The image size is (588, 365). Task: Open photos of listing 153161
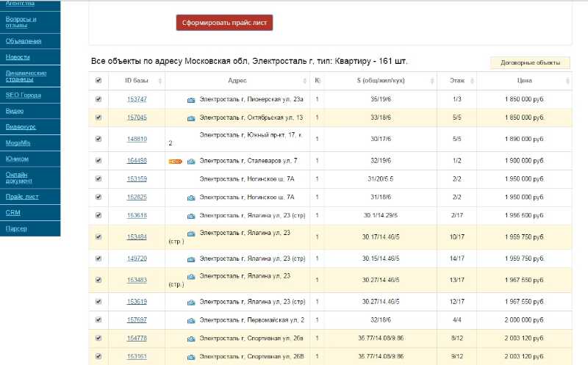point(191,357)
